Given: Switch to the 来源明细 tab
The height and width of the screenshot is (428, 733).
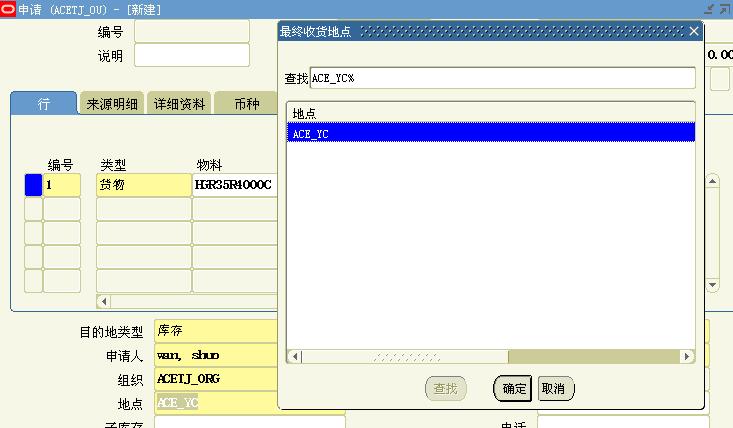Looking at the screenshot, I should tap(112, 104).
